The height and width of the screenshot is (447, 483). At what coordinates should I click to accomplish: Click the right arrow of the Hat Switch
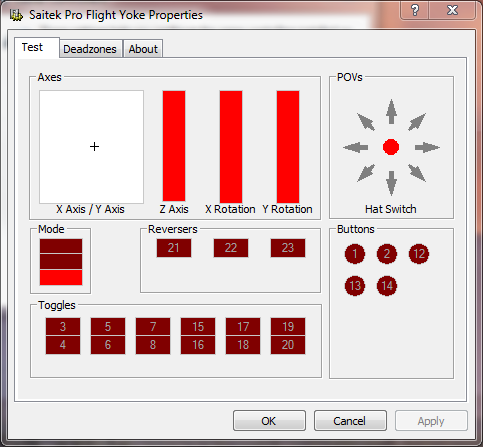pyautogui.click(x=427, y=147)
